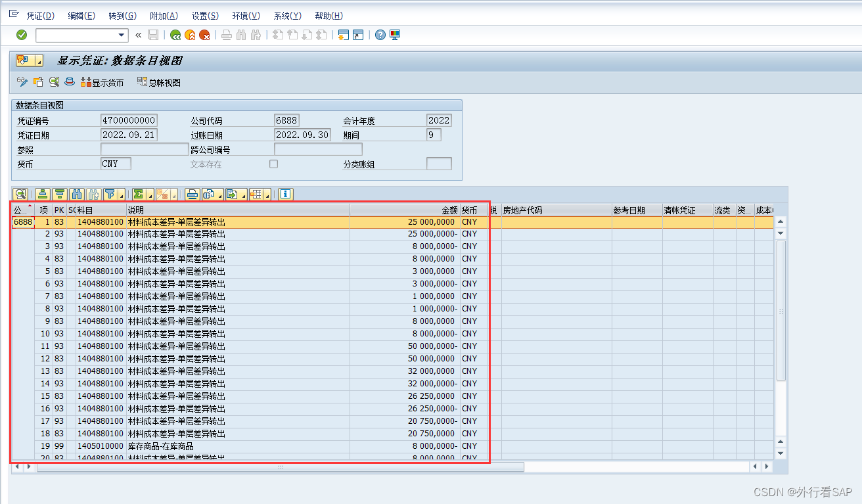Open the 系统(Y) menu
Image resolution: width=862 pixels, height=504 pixels.
(x=287, y=15)
